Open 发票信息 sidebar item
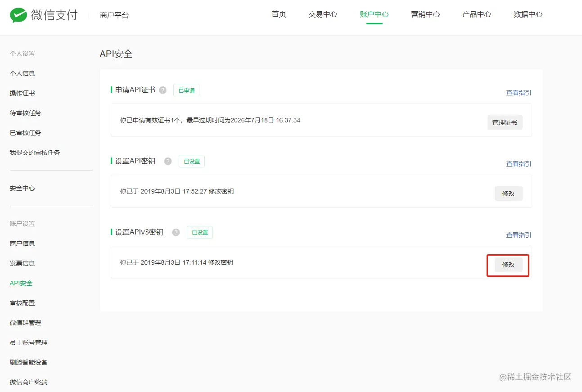This screenshot has width=582, height=392. click(x=23, y=263)
